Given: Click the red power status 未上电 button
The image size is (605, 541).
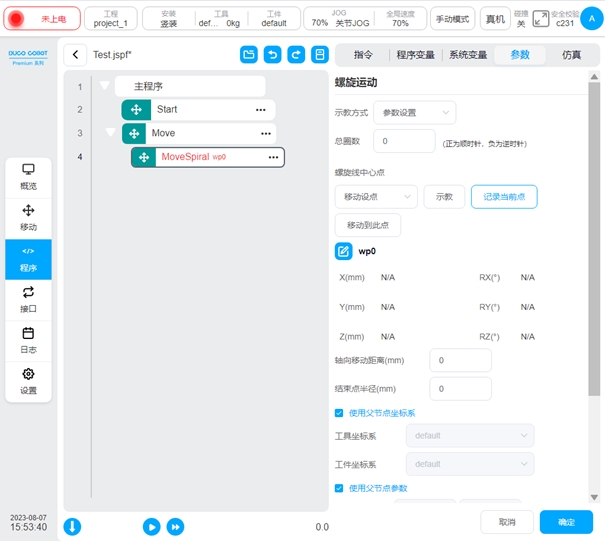Looking at the screenshot, I should (x=41, y=19).
